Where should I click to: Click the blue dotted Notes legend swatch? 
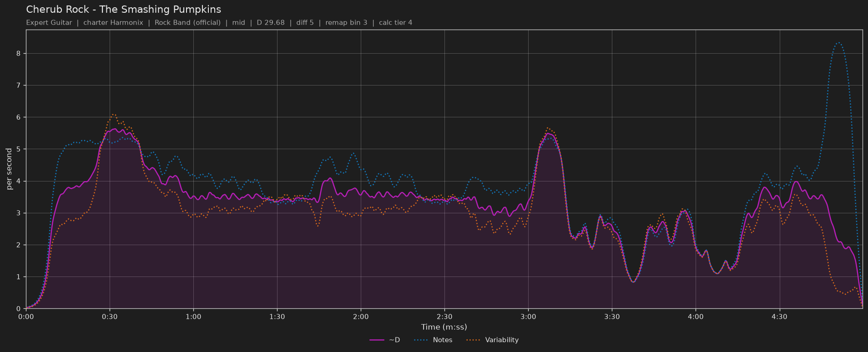(x=421, y=340)
